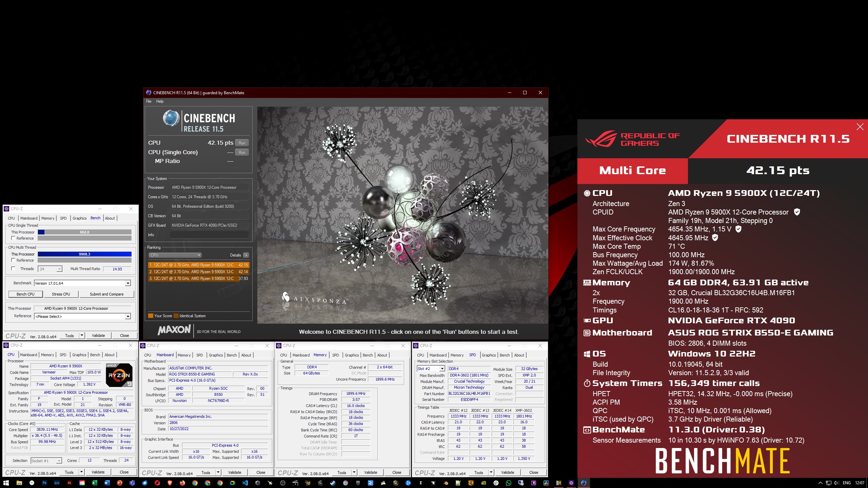Click the taskbar clock showing 12:07
Viewport: 868px width, 488px height.
coord(860,483)
